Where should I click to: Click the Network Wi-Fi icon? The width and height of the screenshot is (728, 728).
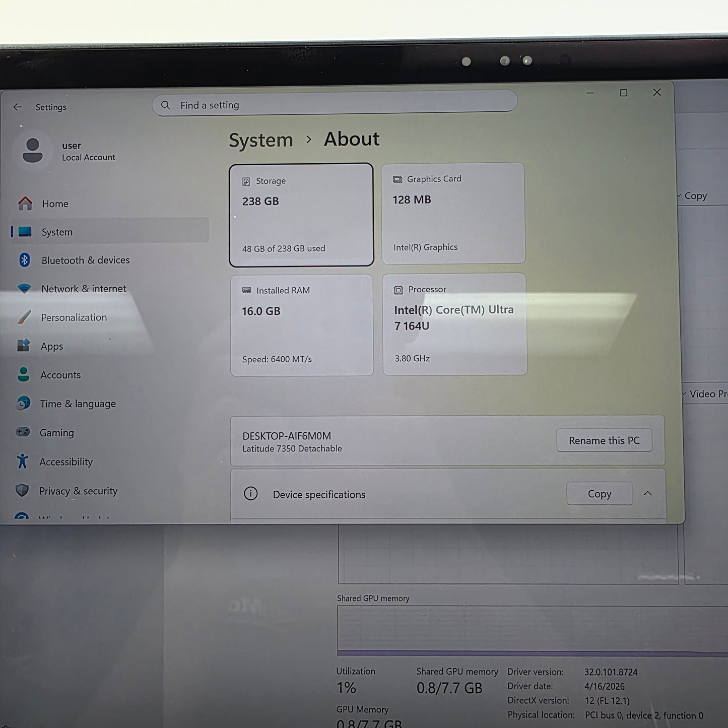click(x=24, y=289)
